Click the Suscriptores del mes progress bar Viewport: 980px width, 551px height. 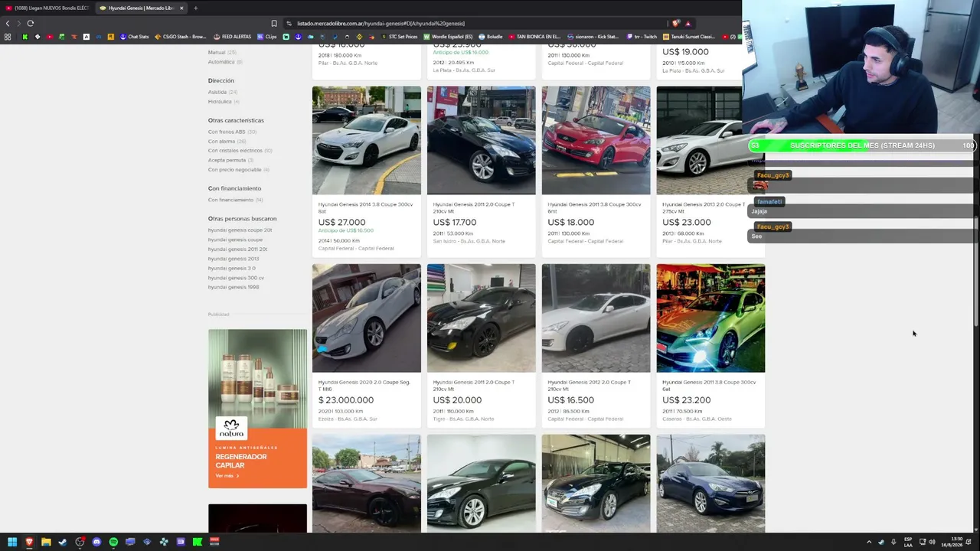862,145
